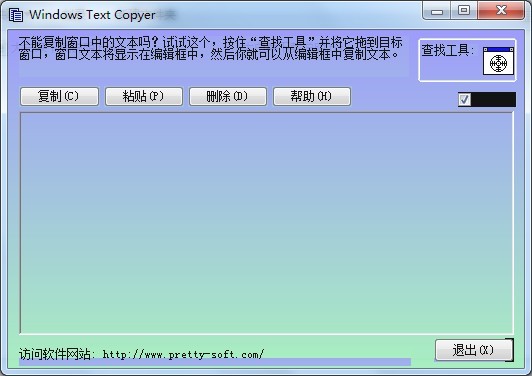Minimize the Windows Text Copyer window

tap(437, 11)
